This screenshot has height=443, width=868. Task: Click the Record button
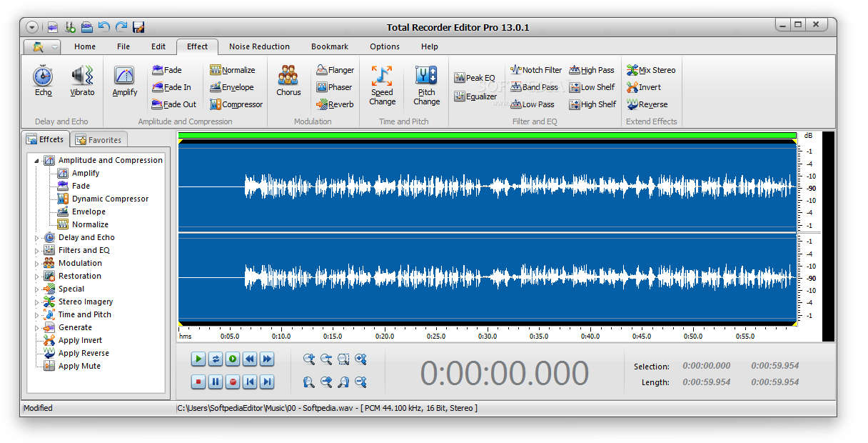(x=233, y=382)
